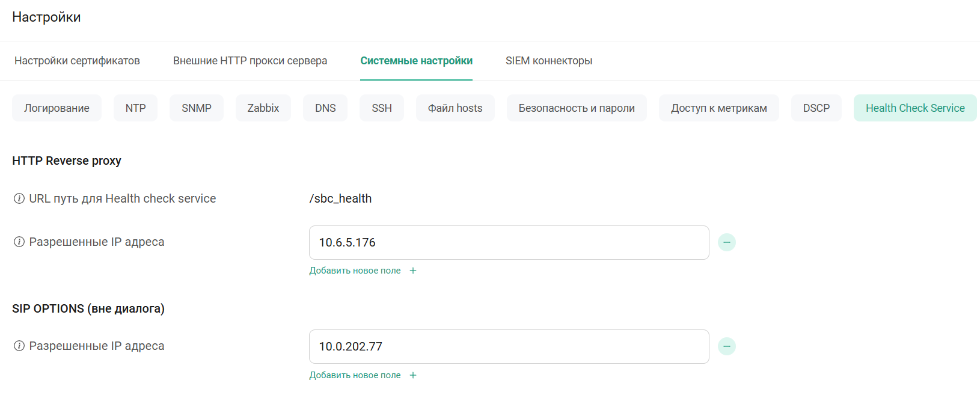The image size is (980, 395).
Task: Click the 10.6.5.176 IP input field
Action: point(509,242)
